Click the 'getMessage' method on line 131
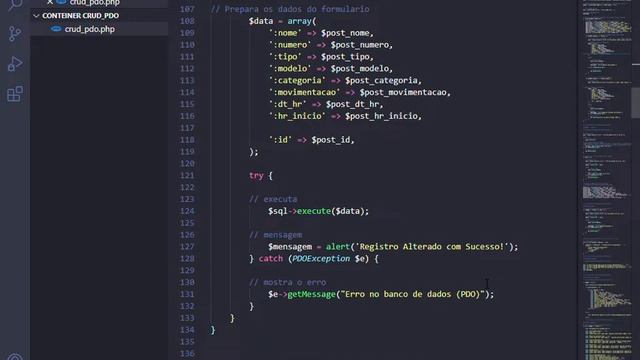 click(311, 294)
